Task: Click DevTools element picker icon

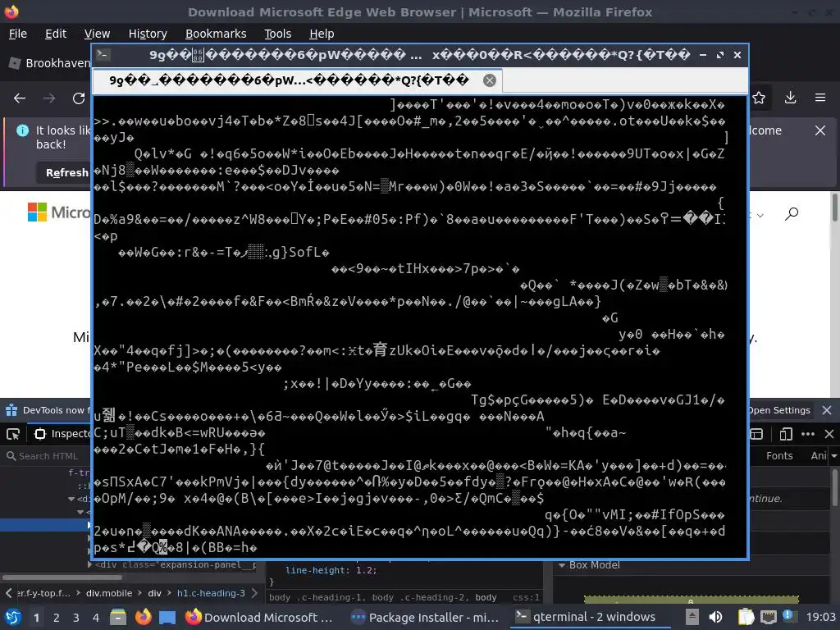Action: click(x=13, y=433)
